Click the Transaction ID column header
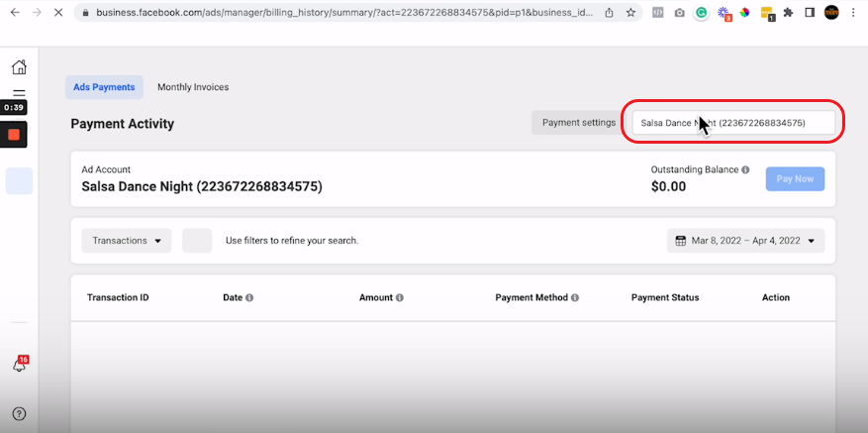Viewport: 868px width, 433px height. pos(118,297)
